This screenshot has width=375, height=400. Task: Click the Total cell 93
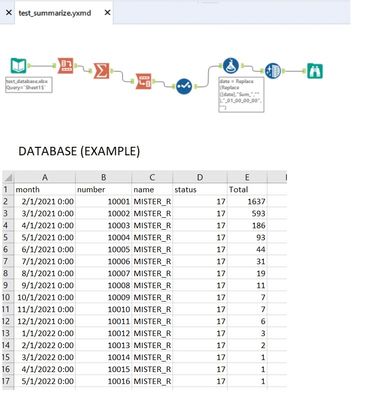[x=247, y=237]
